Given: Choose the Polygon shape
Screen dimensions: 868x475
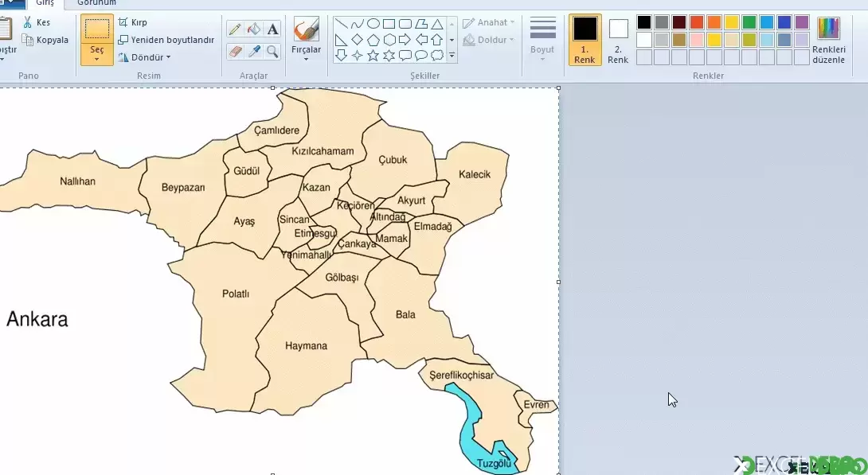Looking at the screenshot, I should (421, 24).
